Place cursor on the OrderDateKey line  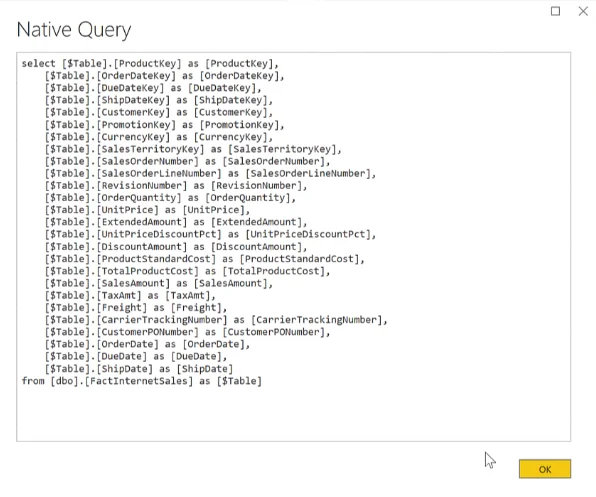click(165, 76)
